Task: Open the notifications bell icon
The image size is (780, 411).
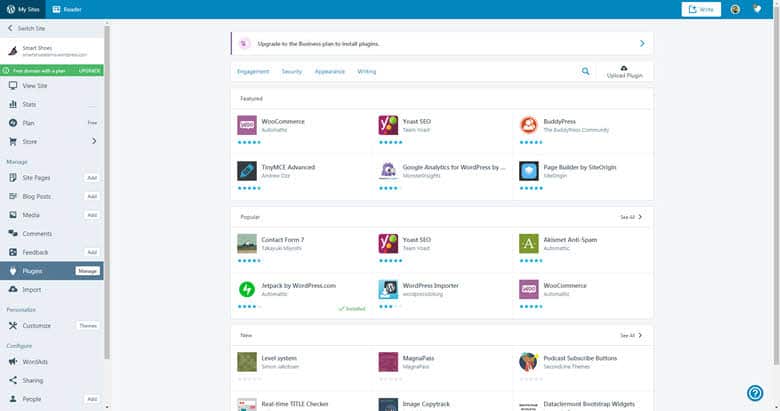Action: tap(757, 9)
